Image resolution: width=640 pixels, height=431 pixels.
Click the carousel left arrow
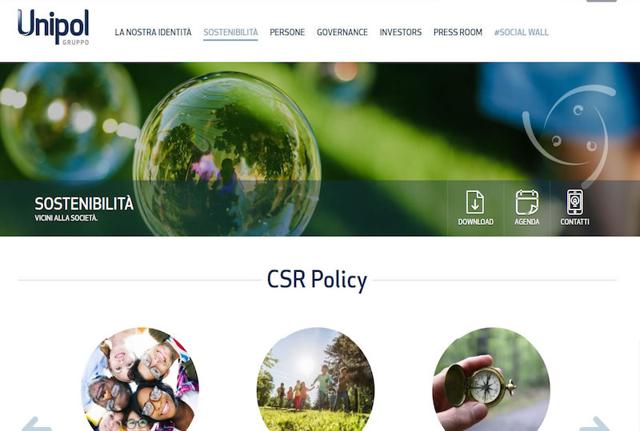36,424
